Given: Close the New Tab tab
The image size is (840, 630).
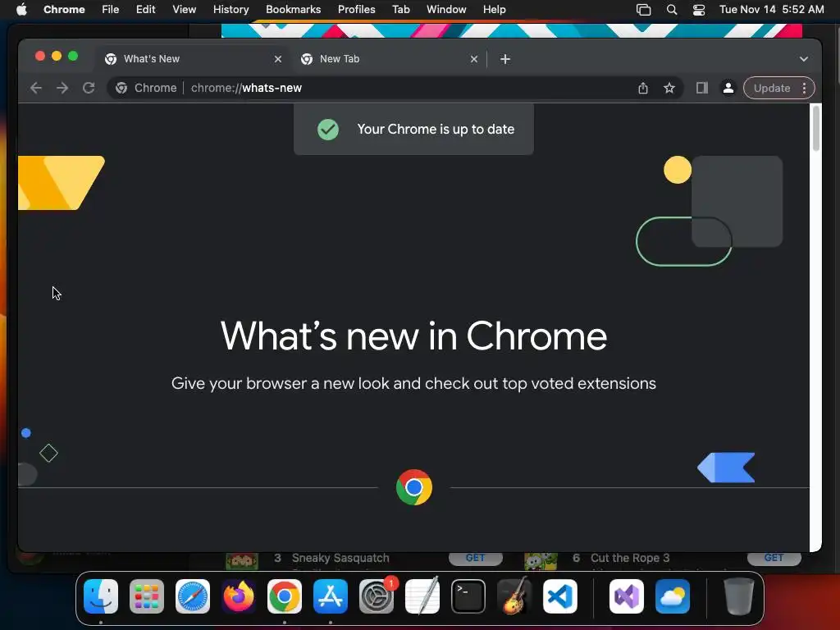Looking at the screenshot, I should (473, 59).
